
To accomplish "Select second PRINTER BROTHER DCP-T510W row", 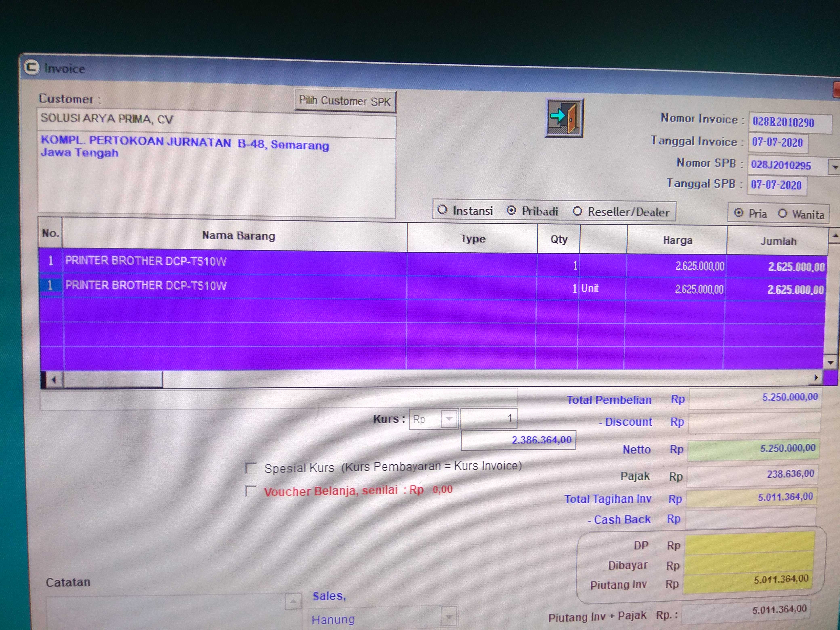I will (x=146, y=286).
